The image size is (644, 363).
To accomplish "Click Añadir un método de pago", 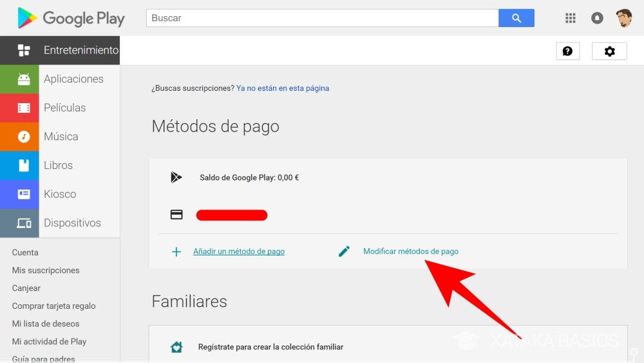I will point(239,251).
